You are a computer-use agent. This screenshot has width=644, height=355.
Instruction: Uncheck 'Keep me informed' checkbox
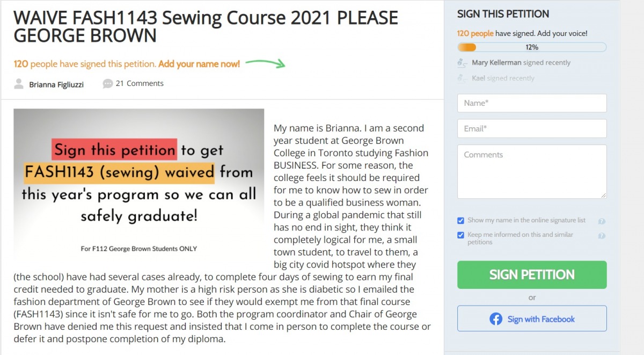coord(460,235)
